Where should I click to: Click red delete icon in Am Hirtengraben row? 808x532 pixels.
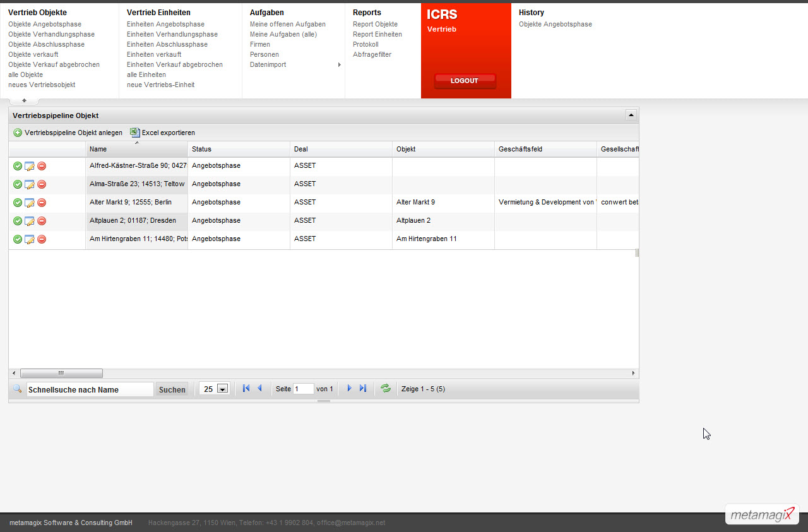42,239
